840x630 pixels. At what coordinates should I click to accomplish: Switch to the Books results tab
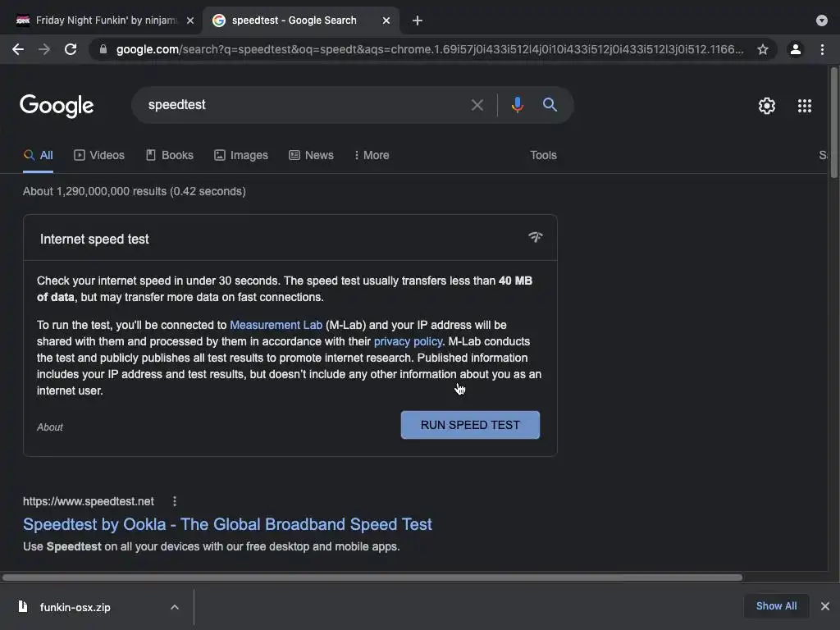pos(170,155)
